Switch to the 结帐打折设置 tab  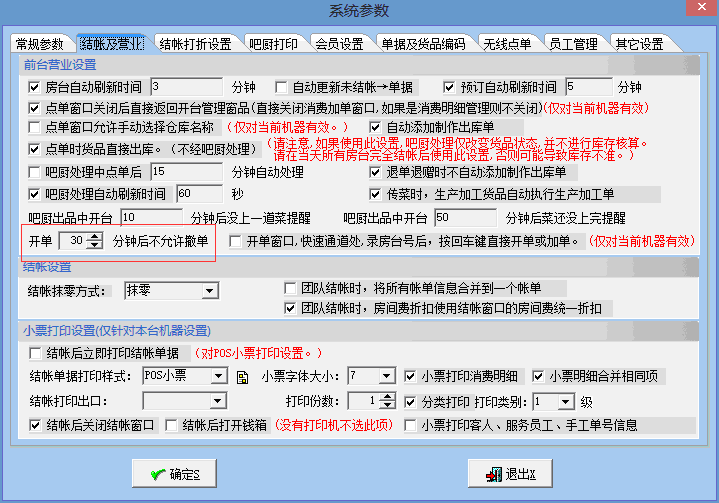[x=195, y=44]
